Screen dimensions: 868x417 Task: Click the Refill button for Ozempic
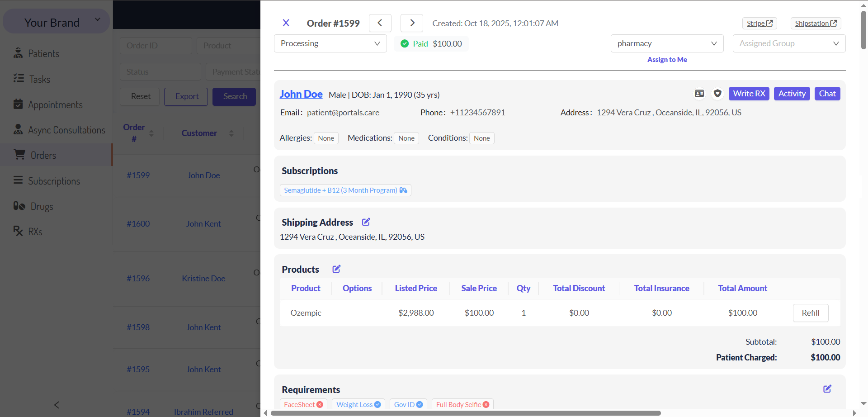pos(810,313)
